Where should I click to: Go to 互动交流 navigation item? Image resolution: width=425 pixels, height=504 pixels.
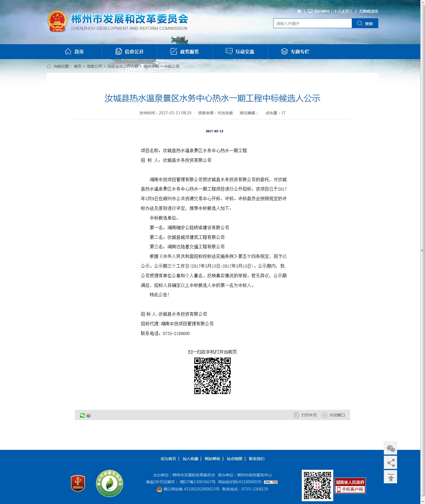pyautogui.click(x=240, y=52)
